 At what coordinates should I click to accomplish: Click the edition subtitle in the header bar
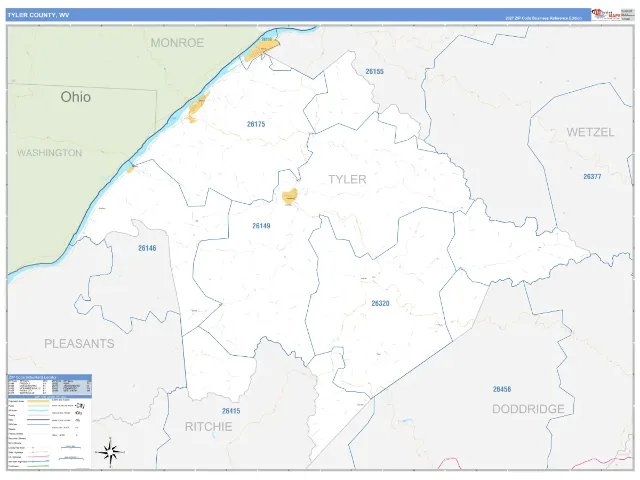click(x=543, y=18)
